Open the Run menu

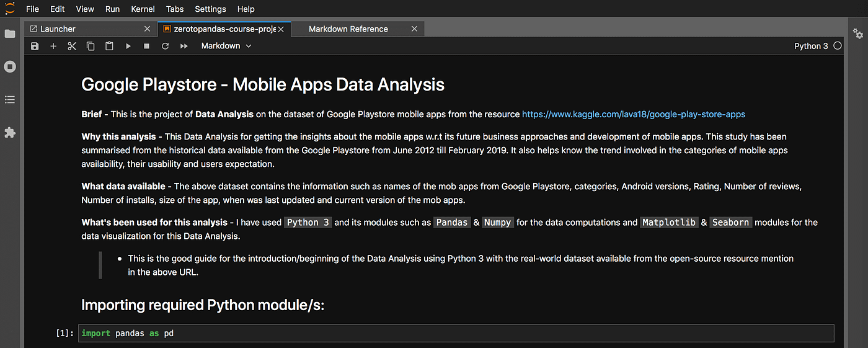[x=112, y=9]
